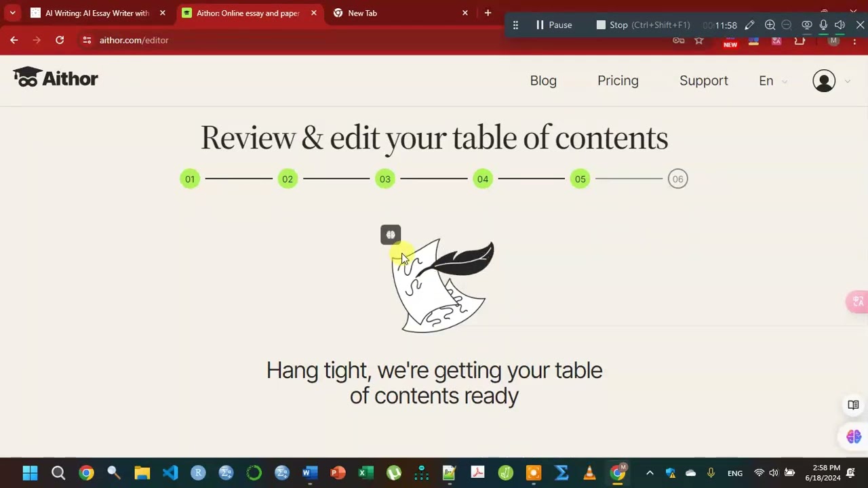
Task: Select the recorder pencil annotation tool
Action: click(749, 25)
